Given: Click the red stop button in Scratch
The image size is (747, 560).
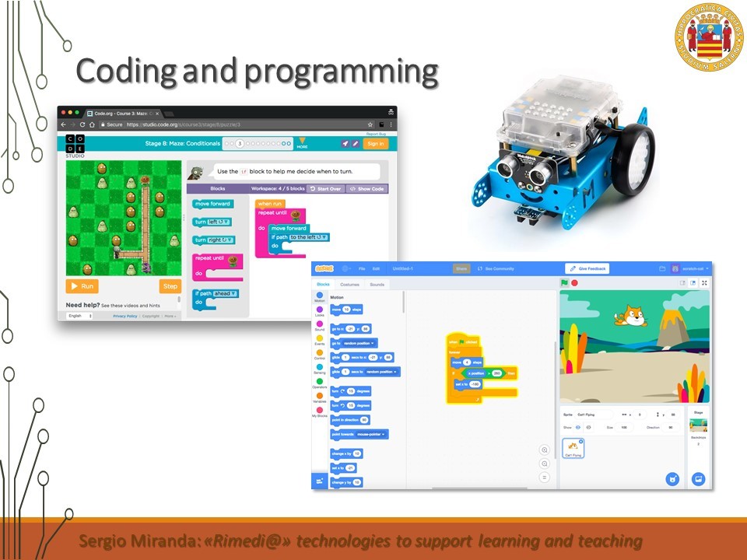Looking at the screenshot, I should [x=575, y=283].
